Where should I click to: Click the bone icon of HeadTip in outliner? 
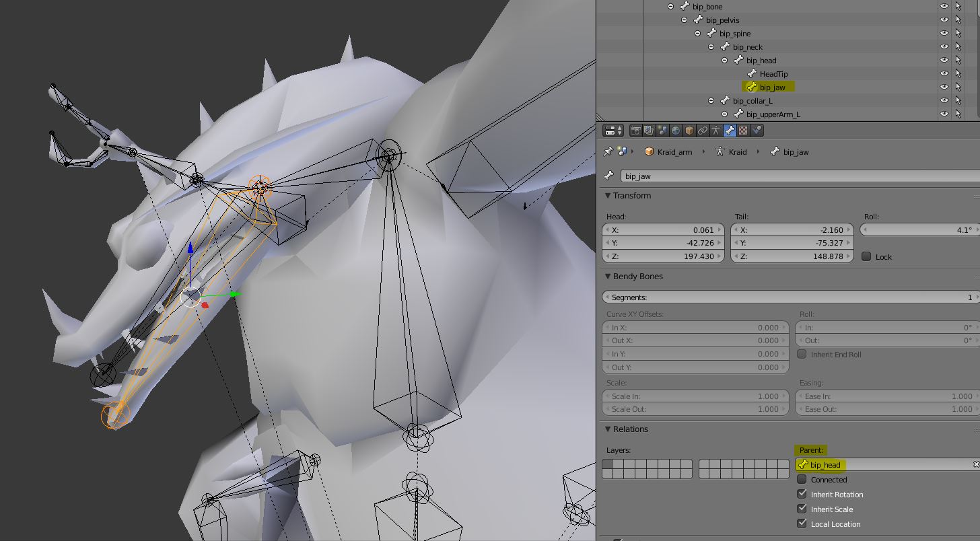pyautogui.click(x=752, y=74)
